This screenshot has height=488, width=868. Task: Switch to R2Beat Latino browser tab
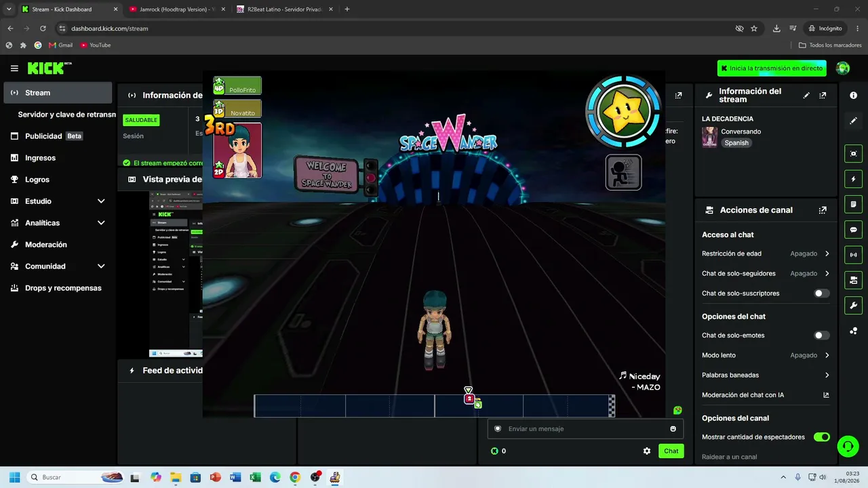(x=285, y=9)
